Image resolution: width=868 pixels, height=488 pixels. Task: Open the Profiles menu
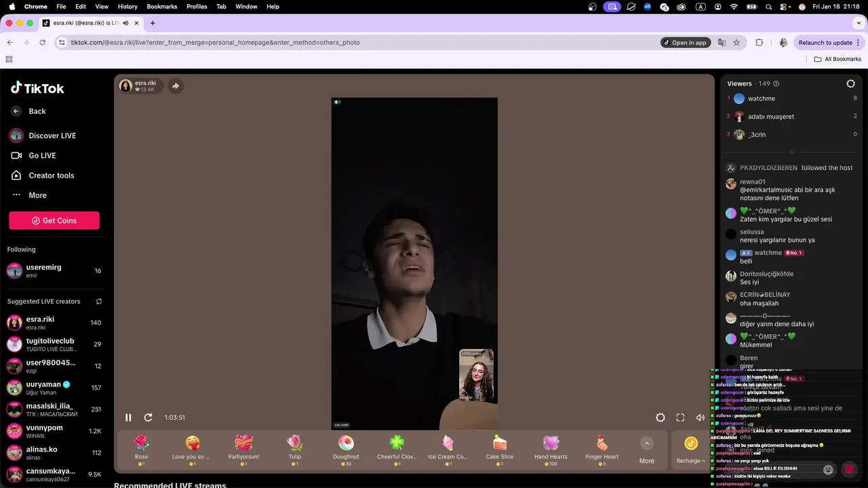click(x=197, y=7)
